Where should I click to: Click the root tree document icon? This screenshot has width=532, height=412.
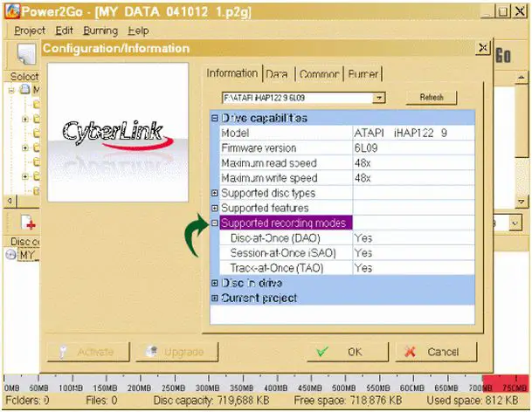coord(24,90)
